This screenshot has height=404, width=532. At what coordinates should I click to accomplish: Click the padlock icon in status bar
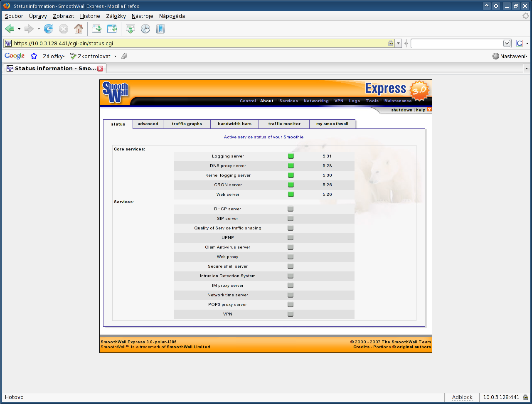click(525, 397)
